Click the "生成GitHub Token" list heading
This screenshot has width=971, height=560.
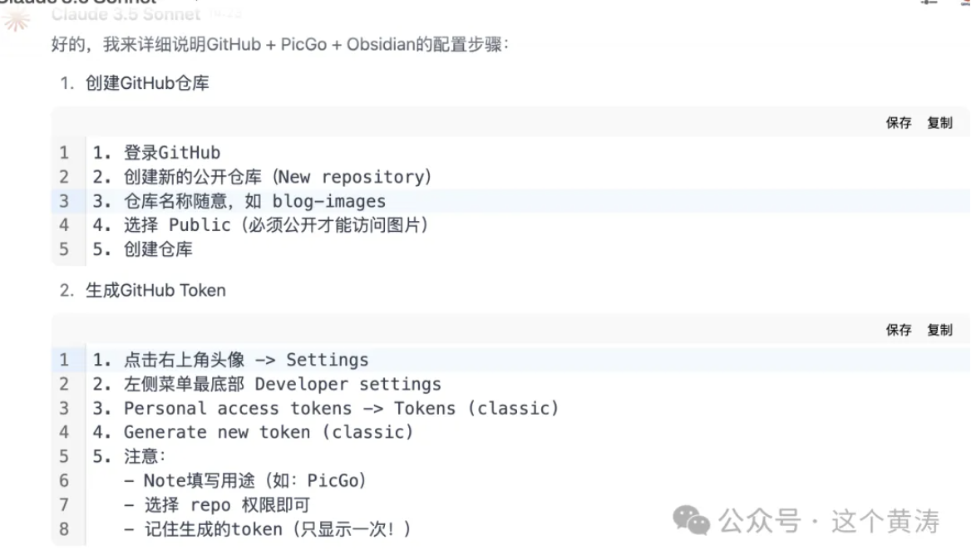[x=155, y=290]
